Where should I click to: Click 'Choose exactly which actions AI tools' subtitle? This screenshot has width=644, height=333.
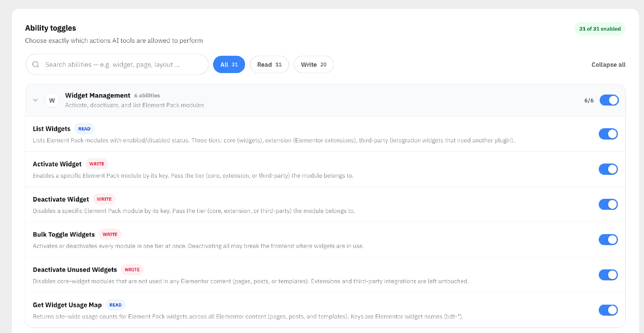coord(114,41)
